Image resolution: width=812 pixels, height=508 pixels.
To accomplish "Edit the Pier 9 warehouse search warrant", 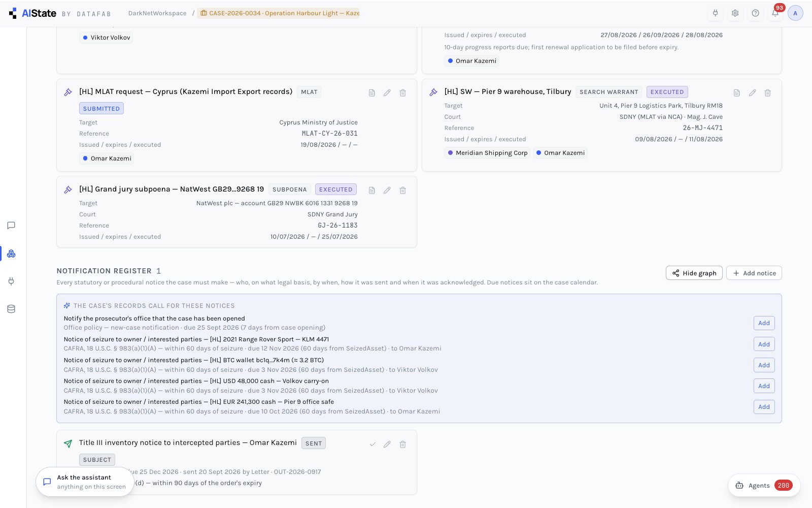I will (x=753, y=92).
